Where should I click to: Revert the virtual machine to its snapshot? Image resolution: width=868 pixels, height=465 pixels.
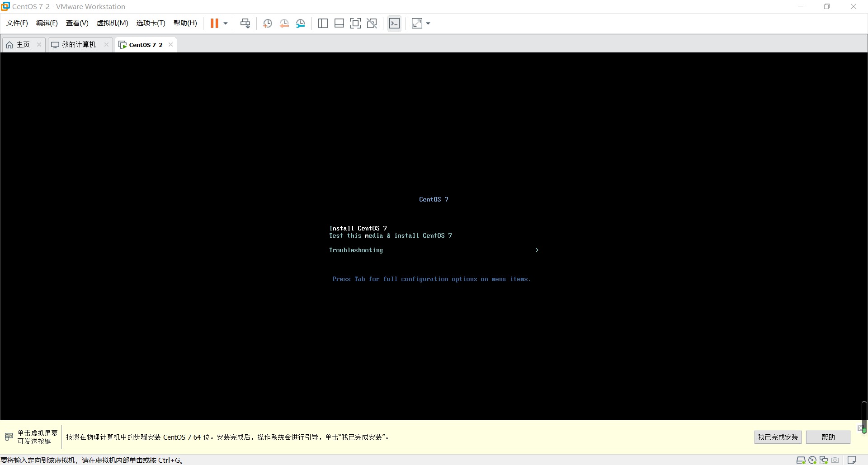click(x=284, y=23)
